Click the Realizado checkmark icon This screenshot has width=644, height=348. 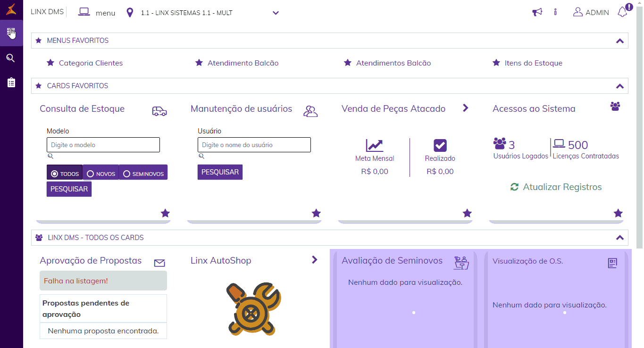(x=440, y=145)
